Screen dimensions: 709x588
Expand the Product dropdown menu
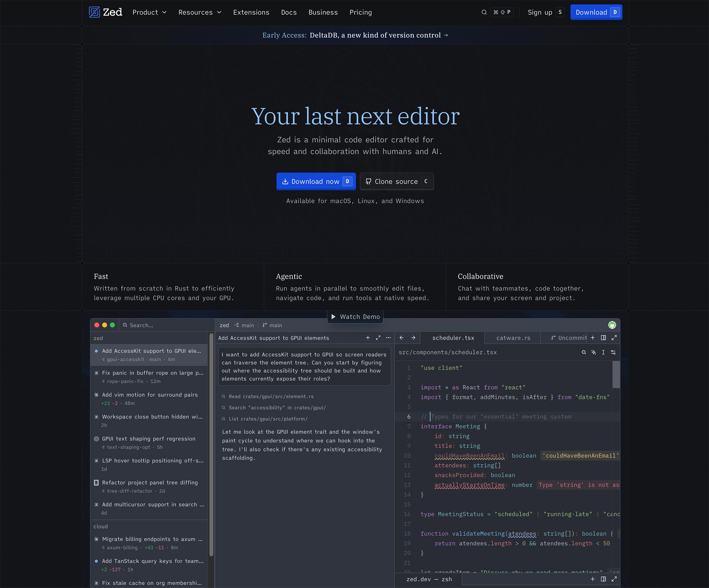149,12
